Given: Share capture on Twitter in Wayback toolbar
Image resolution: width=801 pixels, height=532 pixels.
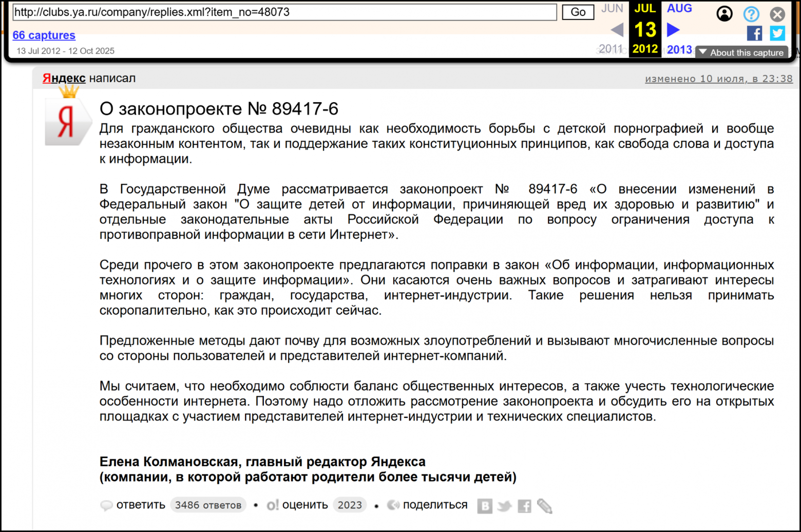Looking at the screenshot, I should tap(777, 33).
